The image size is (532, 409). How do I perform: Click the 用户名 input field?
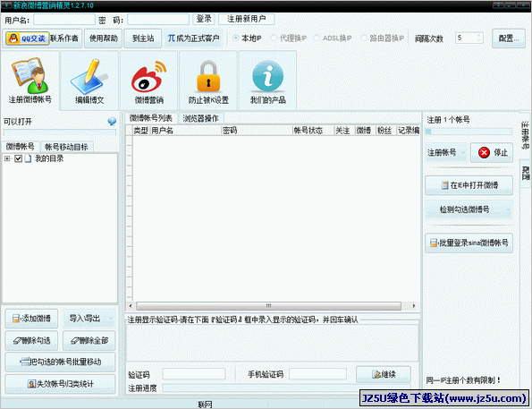[64, 20]
